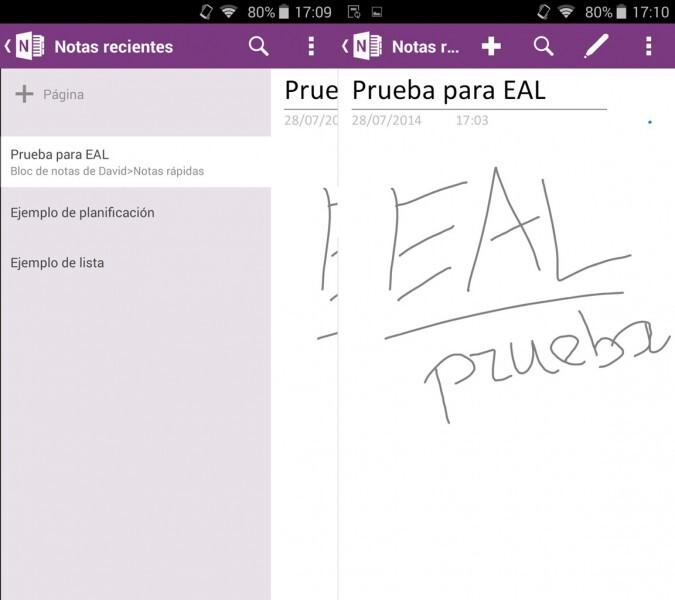Viewport: 675px width, 600px height.
Task: Tap the Wi-Fi icon next to 17:09
Action: tap(228, 12)
